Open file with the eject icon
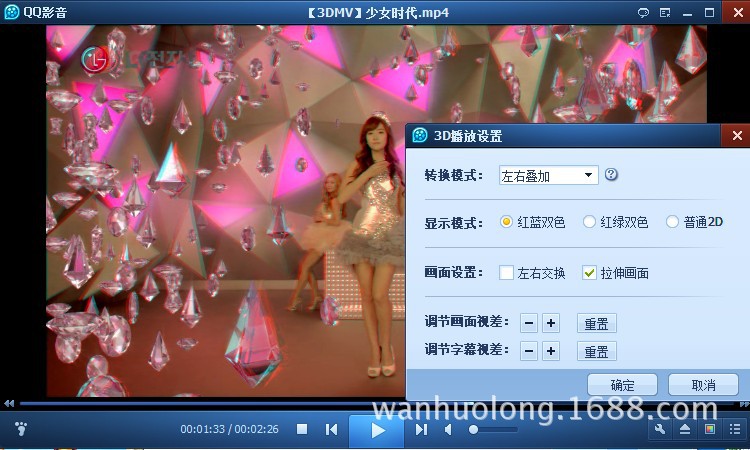The width and height of the screenshot is (750, 450). (685, 429)
